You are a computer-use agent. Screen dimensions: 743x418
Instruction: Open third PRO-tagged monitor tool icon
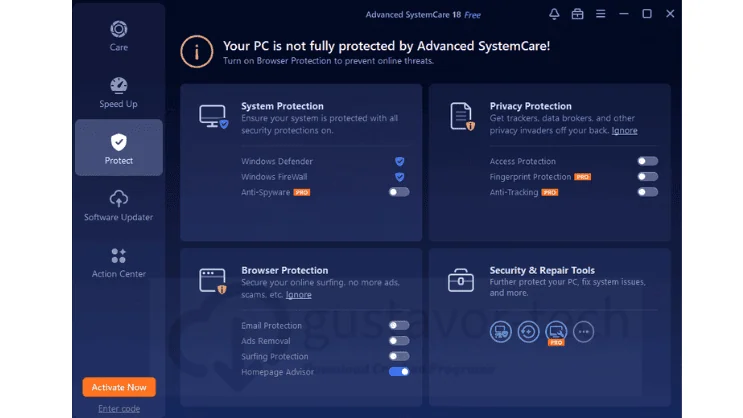(556, 332)
